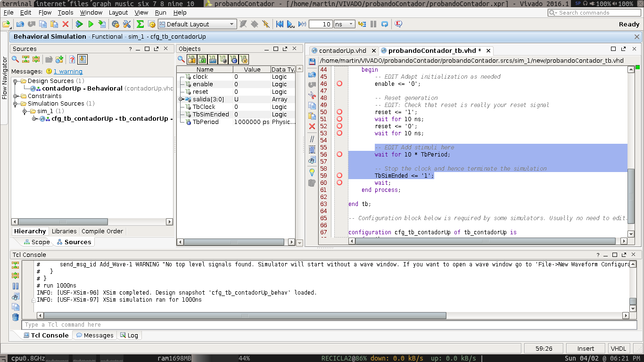
Task: Expand the salida[3:0] signal in Objects
Action: (x=181, y=99)
